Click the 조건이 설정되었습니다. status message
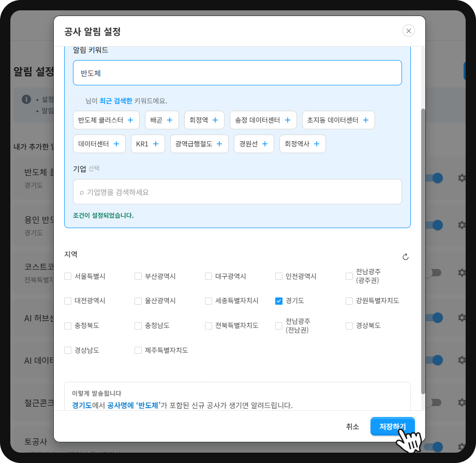The image size is (476, 463). (x=103, y=216)
